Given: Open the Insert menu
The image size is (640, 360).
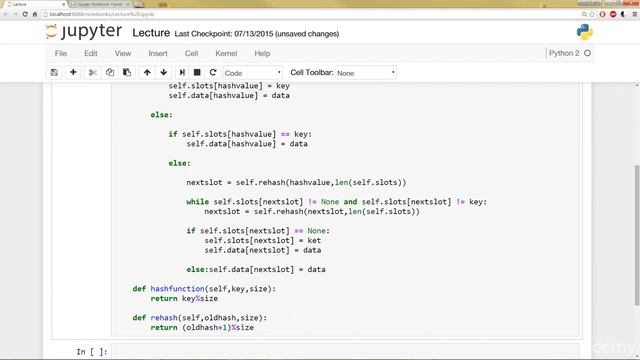Looking at the screenshot, I should pyautogui.click(x=158, y=53).
